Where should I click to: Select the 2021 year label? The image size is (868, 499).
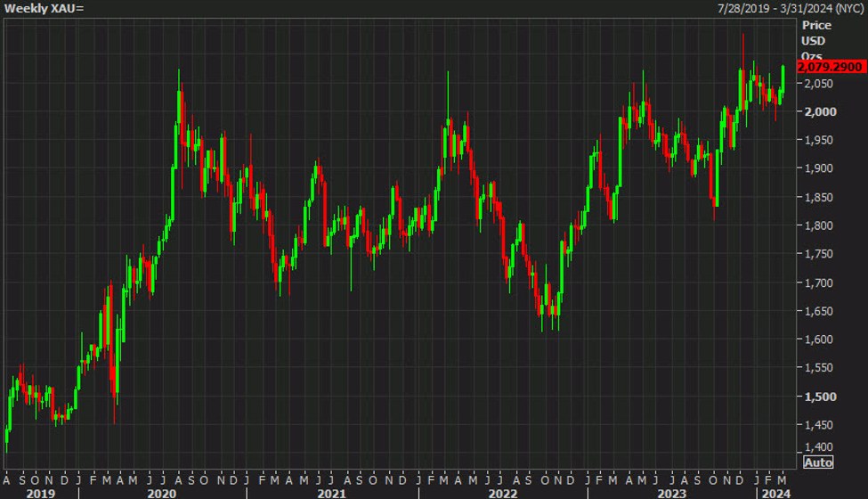[331, 491]
